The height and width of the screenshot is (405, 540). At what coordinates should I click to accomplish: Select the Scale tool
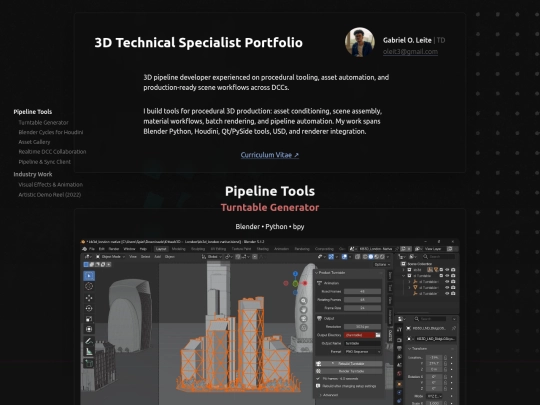tap(89, 319)
